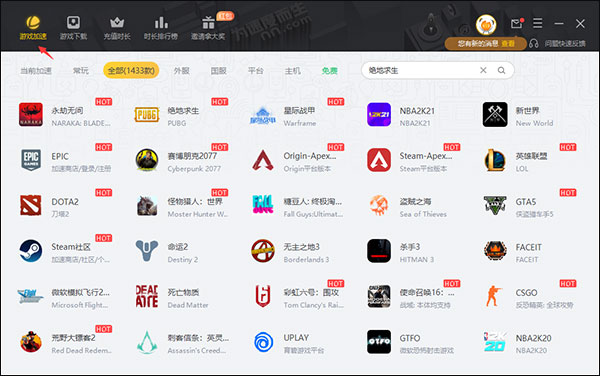Viewport: 600px width, 376px height.
Task: Select the PUBG 绝地求生 game icon
Action: [x=147, y=114]
